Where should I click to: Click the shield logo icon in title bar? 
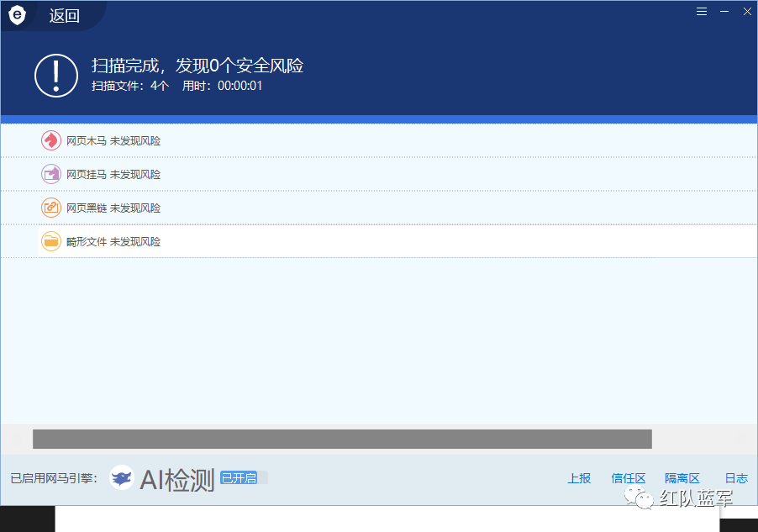[17, 15]
